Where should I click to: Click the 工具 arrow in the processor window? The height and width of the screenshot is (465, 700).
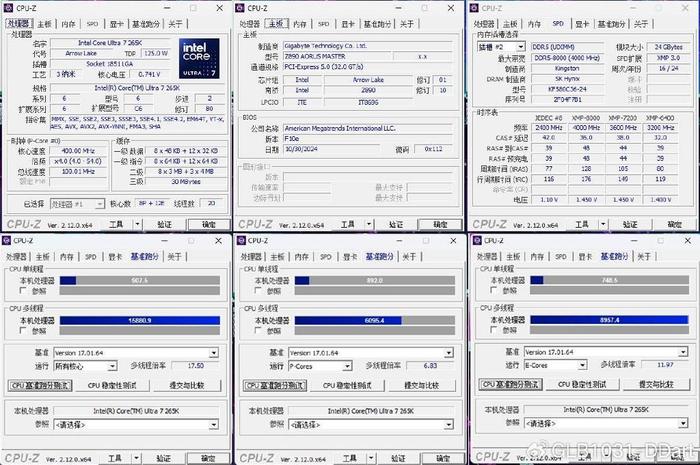(138, 224)
